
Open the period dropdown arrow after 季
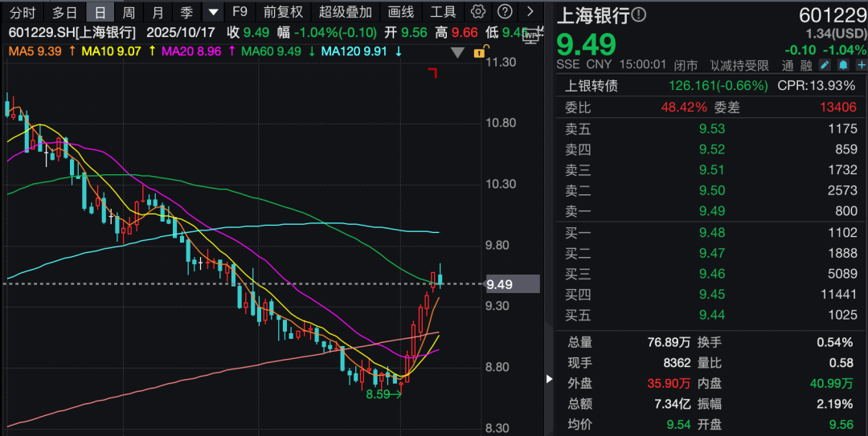pyautogui.click(x=212, y=12)
